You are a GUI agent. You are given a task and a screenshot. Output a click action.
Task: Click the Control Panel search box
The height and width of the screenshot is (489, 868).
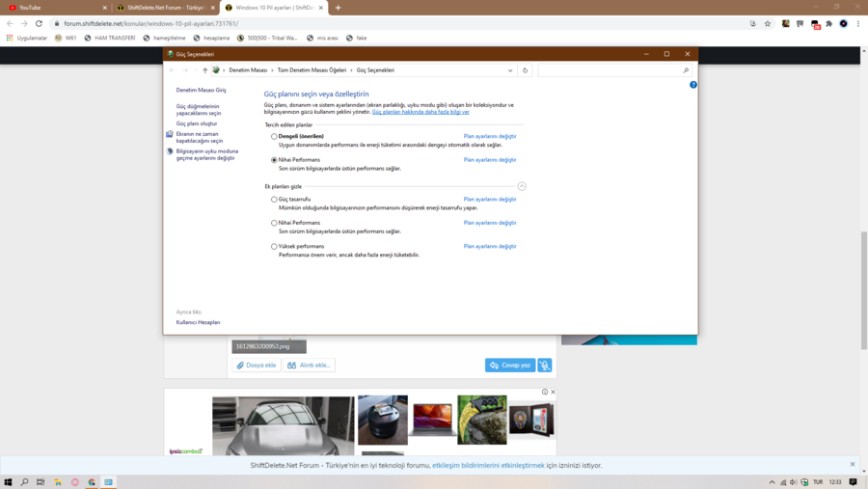pos(612,70)
